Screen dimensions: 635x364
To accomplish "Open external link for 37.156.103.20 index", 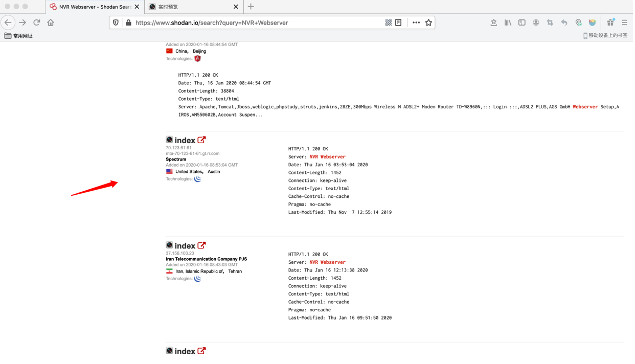I will click(201, 245).
